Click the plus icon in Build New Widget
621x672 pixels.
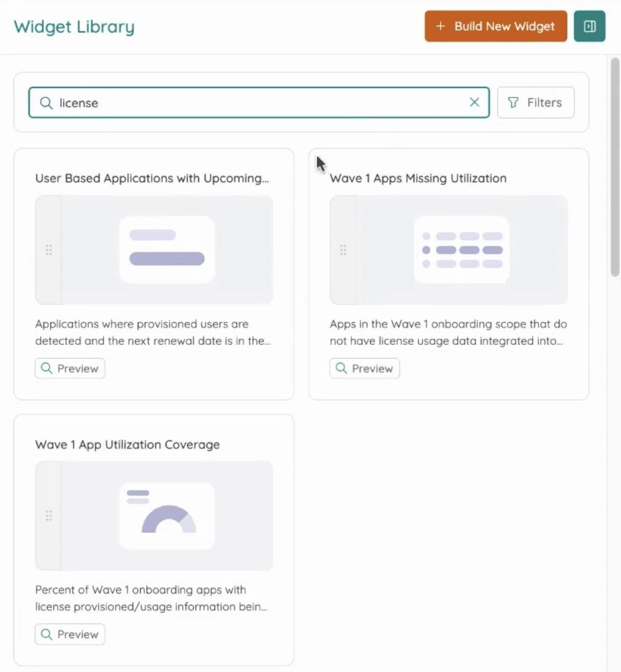439,27
